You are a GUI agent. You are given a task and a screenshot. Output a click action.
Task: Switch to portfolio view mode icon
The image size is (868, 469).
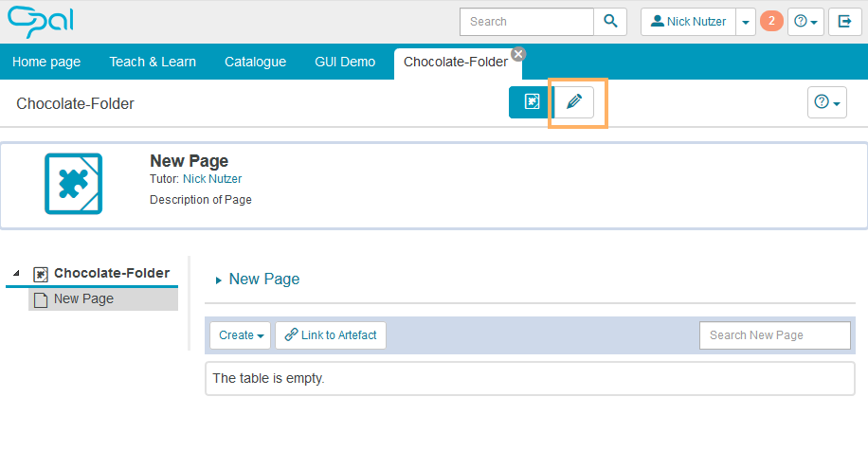coord(531,102)
